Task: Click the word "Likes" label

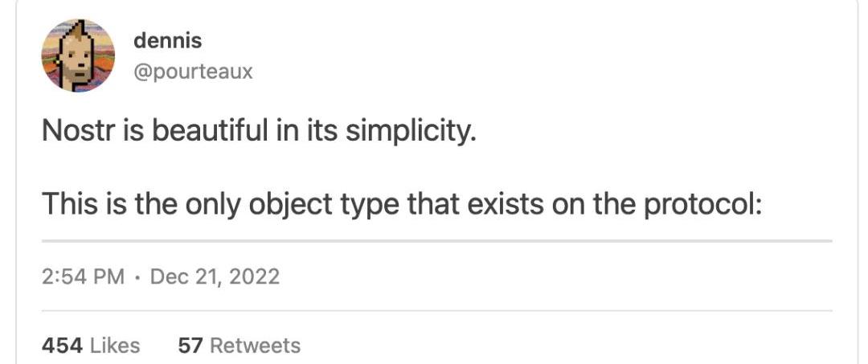Action: click(x=114, y=346)
